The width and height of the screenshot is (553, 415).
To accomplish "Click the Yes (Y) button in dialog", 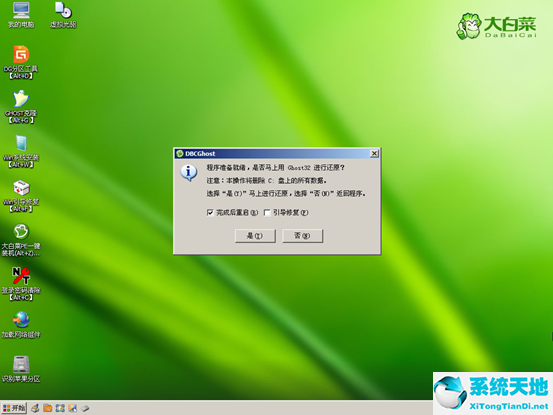I will point(255,236).
